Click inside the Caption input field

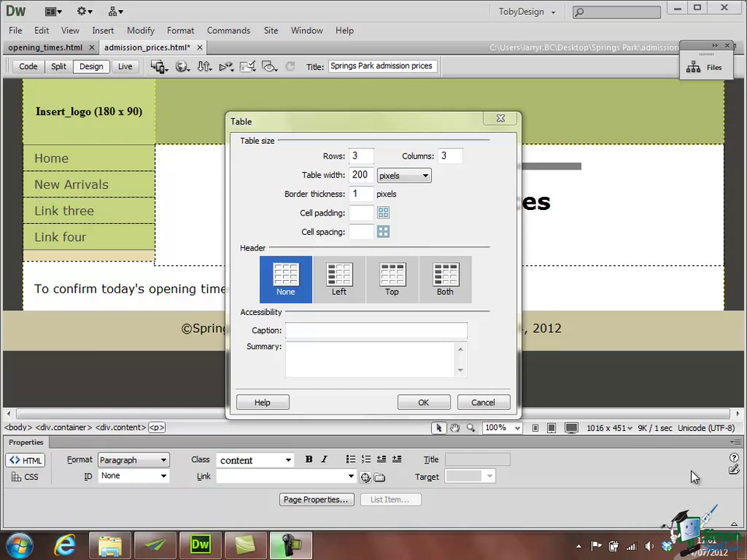pos(377,330)
